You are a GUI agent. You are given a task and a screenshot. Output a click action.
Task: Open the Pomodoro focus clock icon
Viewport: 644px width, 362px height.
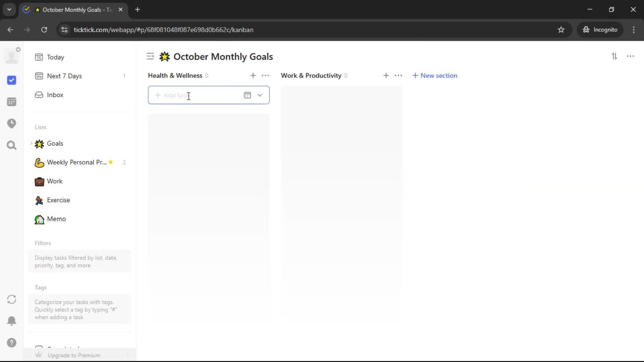[x=11, y=123]
